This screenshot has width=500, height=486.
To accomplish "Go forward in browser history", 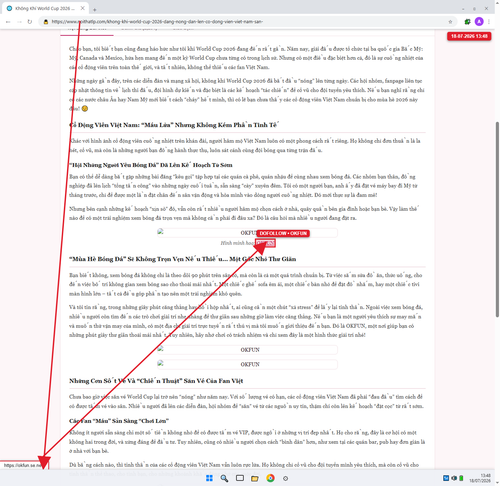I will [x=19, y=22].
